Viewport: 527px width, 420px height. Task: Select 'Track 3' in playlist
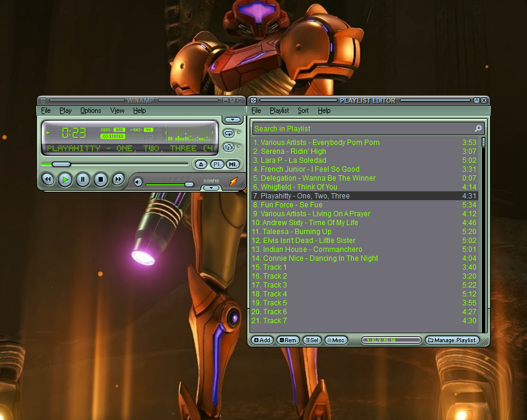coord(364,285)
